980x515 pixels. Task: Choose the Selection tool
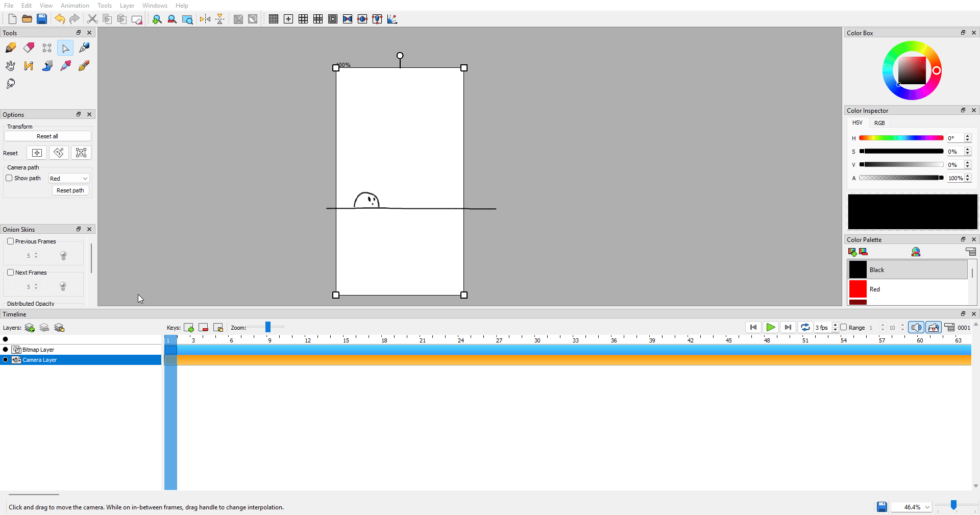coord(47,48)
